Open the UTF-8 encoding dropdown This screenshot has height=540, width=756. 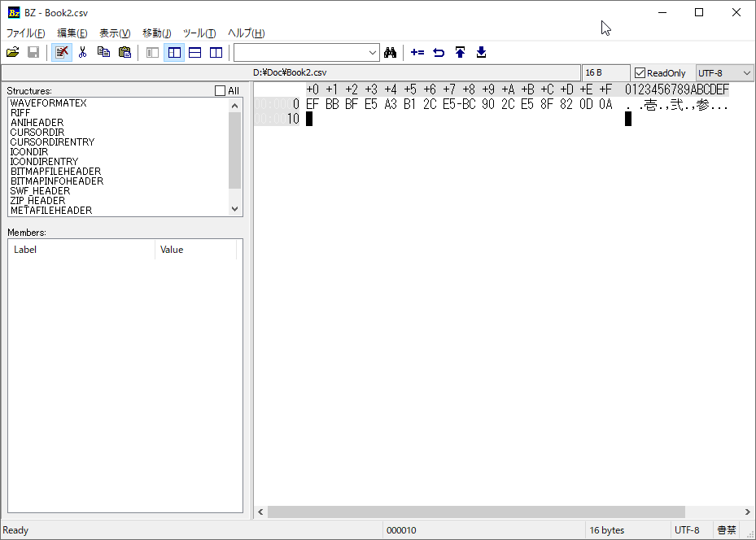[x=724, y=72]
